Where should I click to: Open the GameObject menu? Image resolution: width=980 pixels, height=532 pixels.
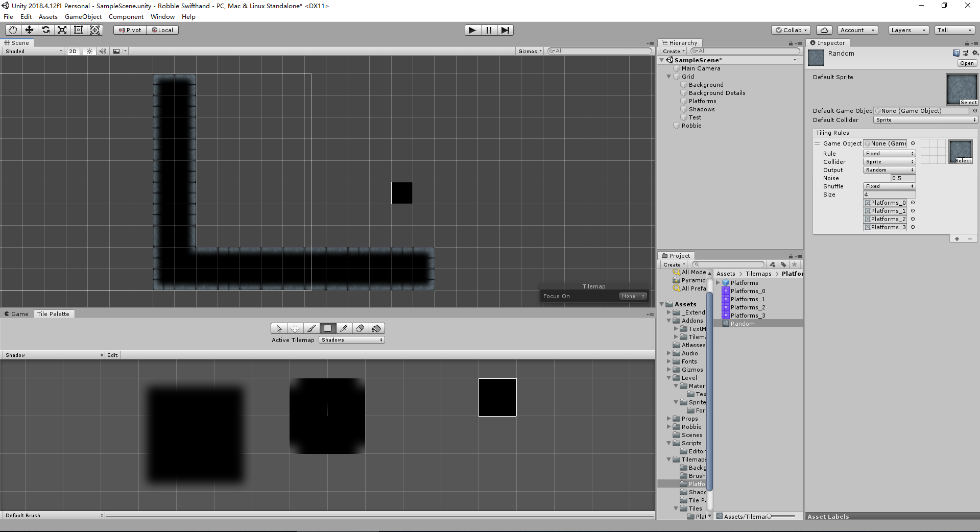[83, 16]
